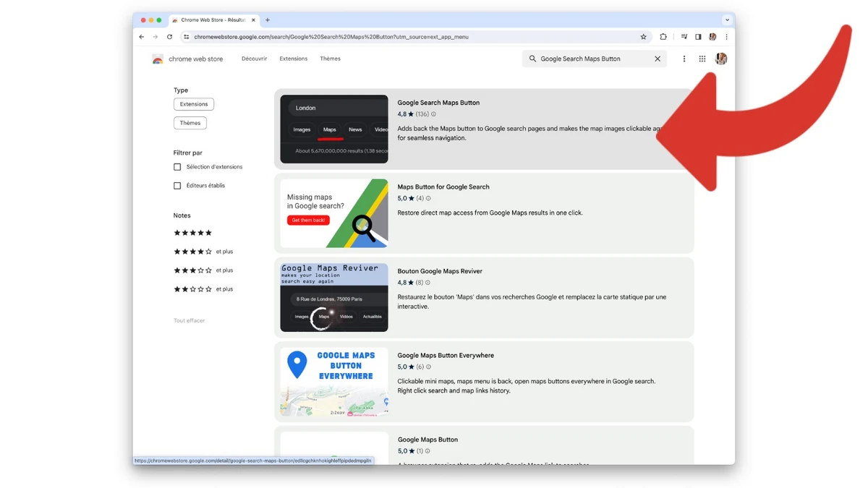Open the London Maps thumbnail of first result
The height and width of the screenshot is (488, 868).
334,129
